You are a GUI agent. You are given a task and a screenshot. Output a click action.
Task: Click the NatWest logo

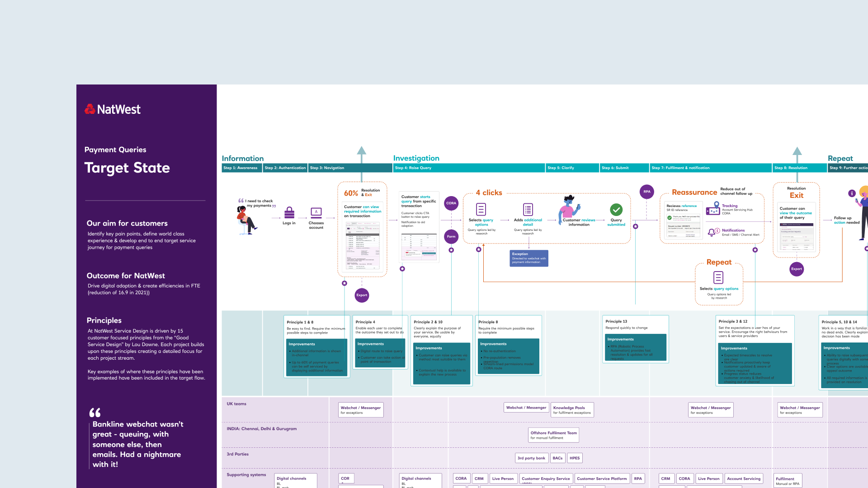click(x=113, y=109)
